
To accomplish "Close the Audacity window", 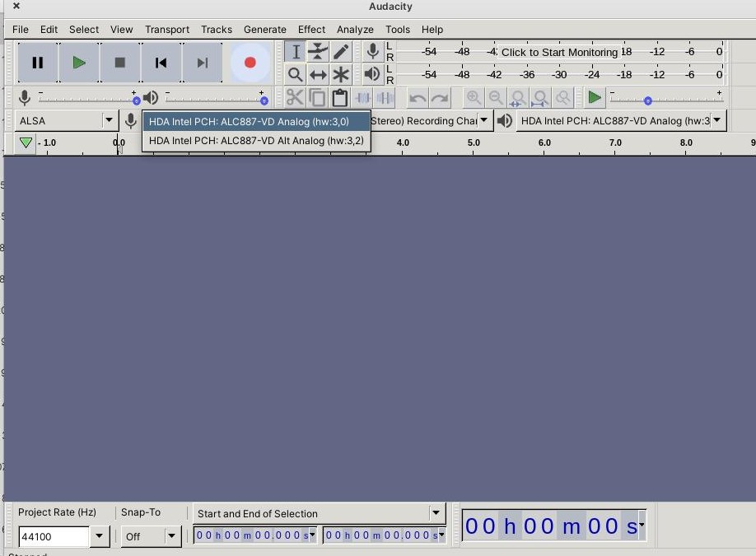I will (16, 6).
